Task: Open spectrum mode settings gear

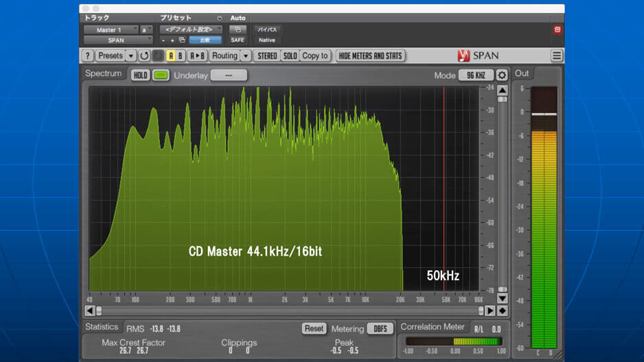Action: pos(503,75)
